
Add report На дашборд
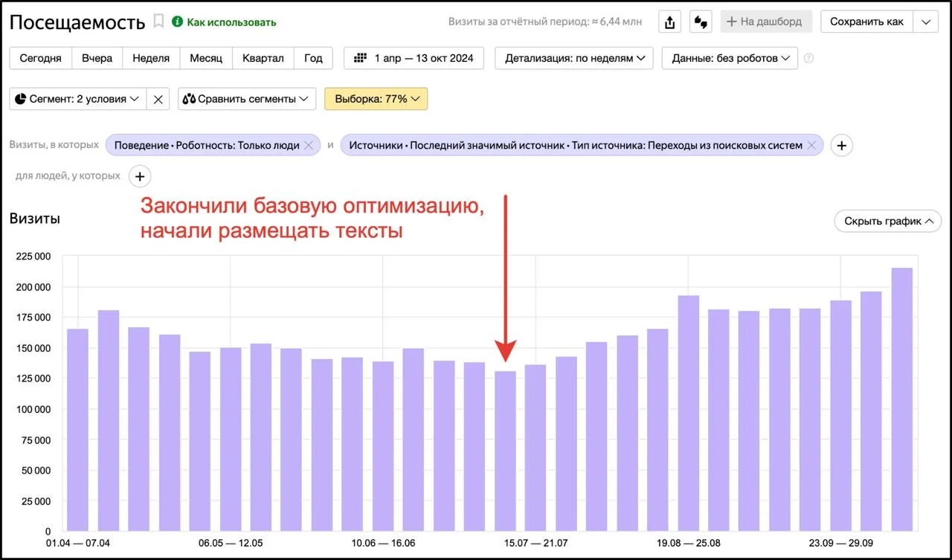click(x=765, y=22)
